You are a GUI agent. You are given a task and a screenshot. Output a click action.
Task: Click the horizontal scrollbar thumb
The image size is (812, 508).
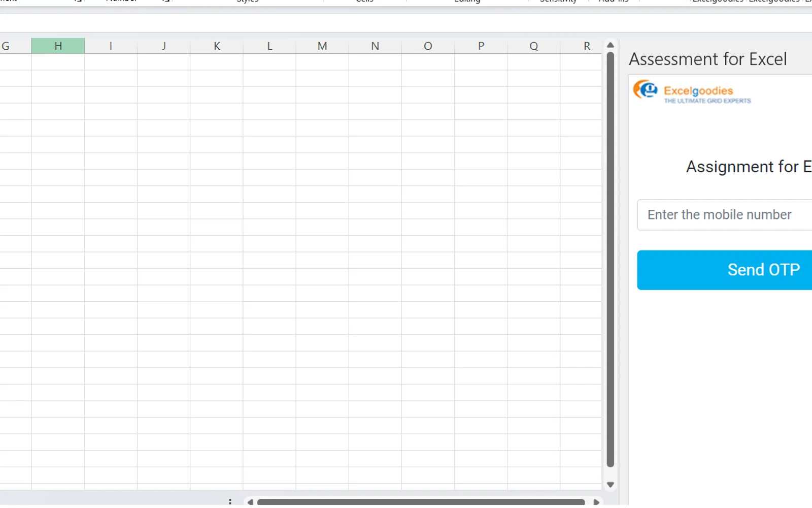point(421,502)
